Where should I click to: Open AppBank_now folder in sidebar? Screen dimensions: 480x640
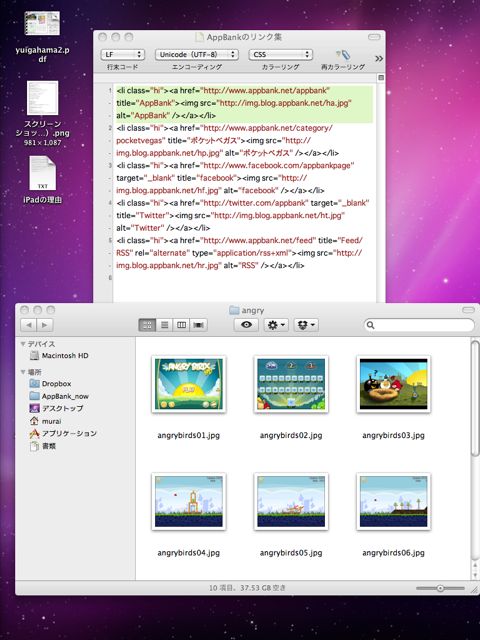(x=59, y=396)
